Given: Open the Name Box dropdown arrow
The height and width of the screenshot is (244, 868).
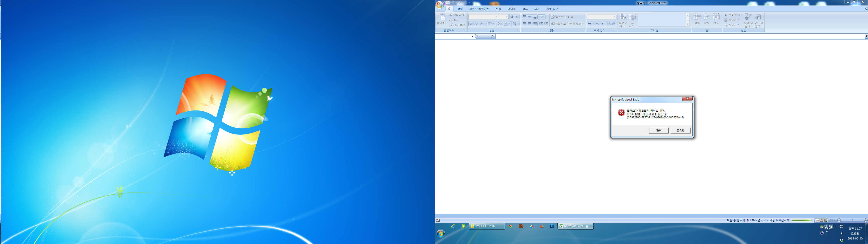Looking at the screenshot, I should pyautogui.click(x=472, y=36).
